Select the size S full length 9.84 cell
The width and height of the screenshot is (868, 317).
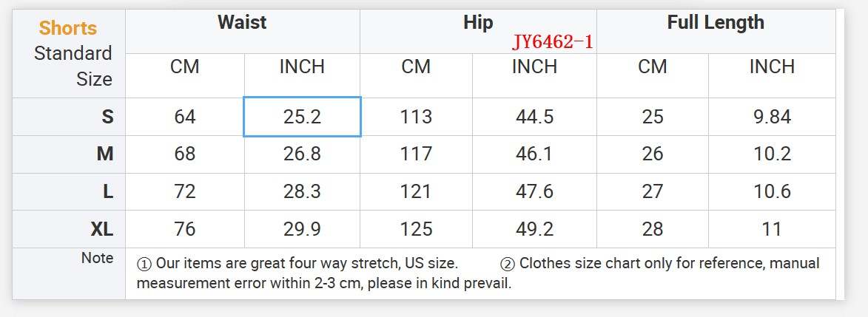pos(772,117)
